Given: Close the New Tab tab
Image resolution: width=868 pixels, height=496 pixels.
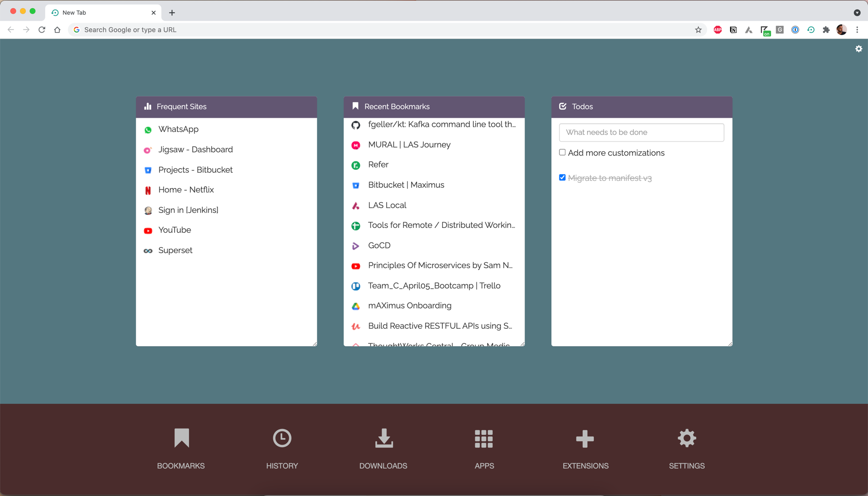Looking at the screenshot, I should click(x=154, y=13).
